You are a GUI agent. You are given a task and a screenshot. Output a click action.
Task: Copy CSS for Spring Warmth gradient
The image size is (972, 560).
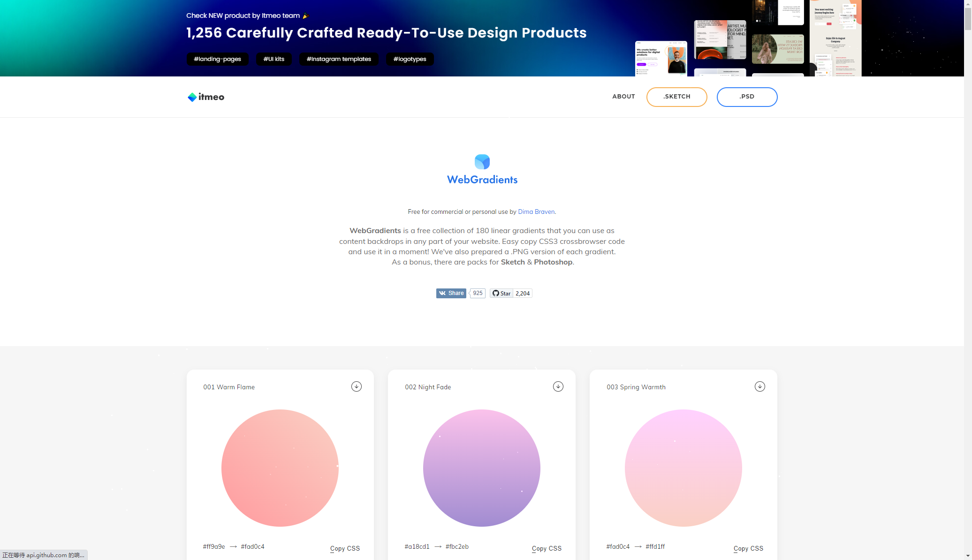(748, 548)
